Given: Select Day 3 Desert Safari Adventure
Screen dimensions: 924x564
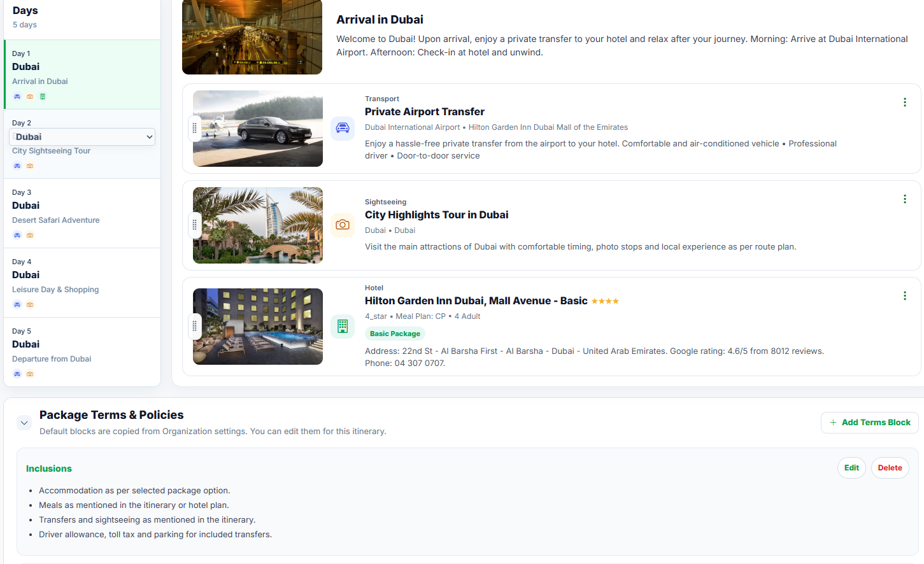Looking at the screenshot, I should click(82, 213).
